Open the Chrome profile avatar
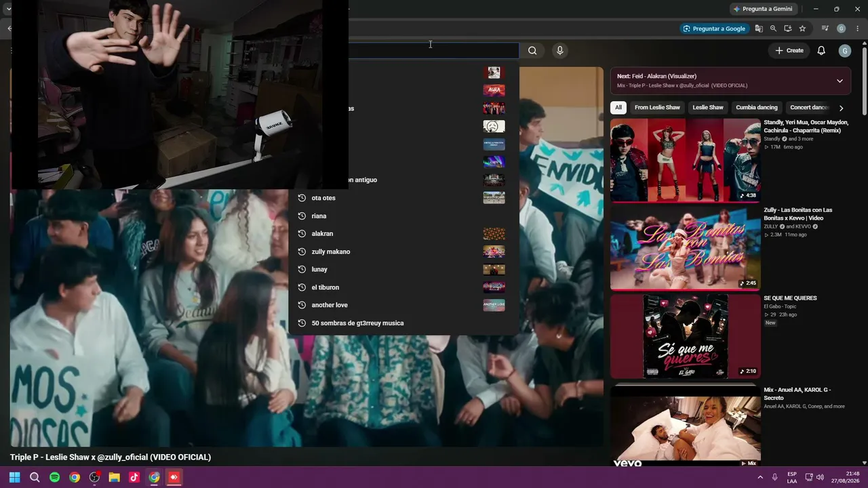 841,28
